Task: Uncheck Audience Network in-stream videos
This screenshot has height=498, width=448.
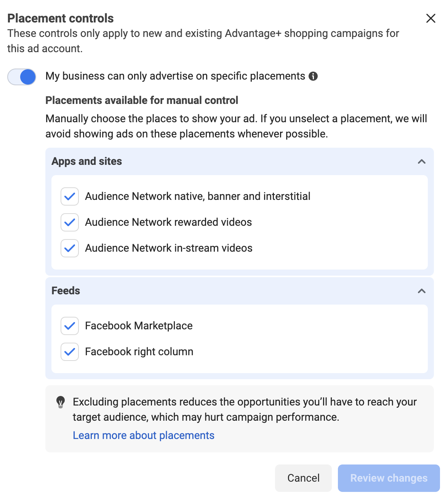Action: click(x=70, y=248)
